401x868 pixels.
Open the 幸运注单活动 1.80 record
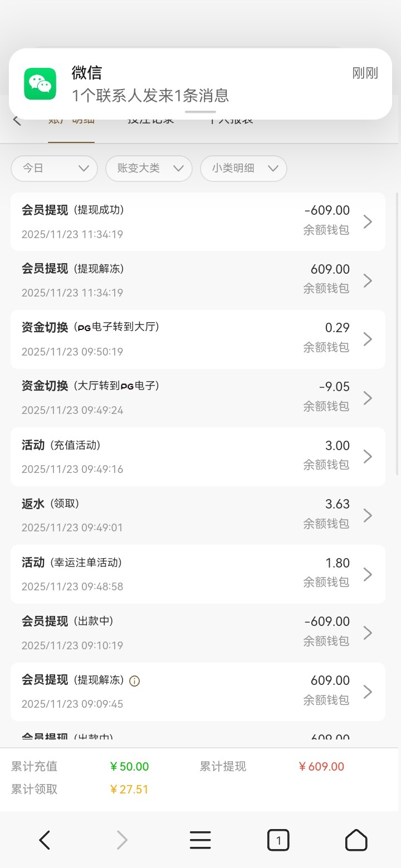198,574
